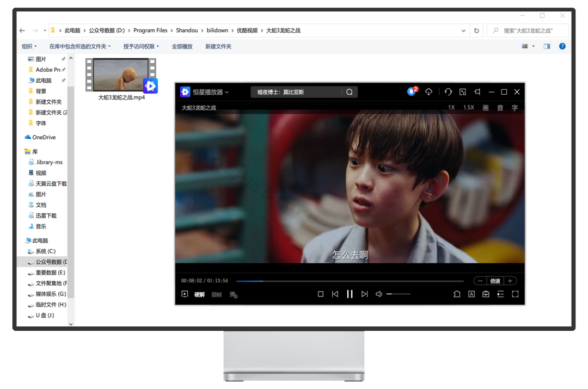Open the plugin puzzle icon

click(x=457, y=294)
